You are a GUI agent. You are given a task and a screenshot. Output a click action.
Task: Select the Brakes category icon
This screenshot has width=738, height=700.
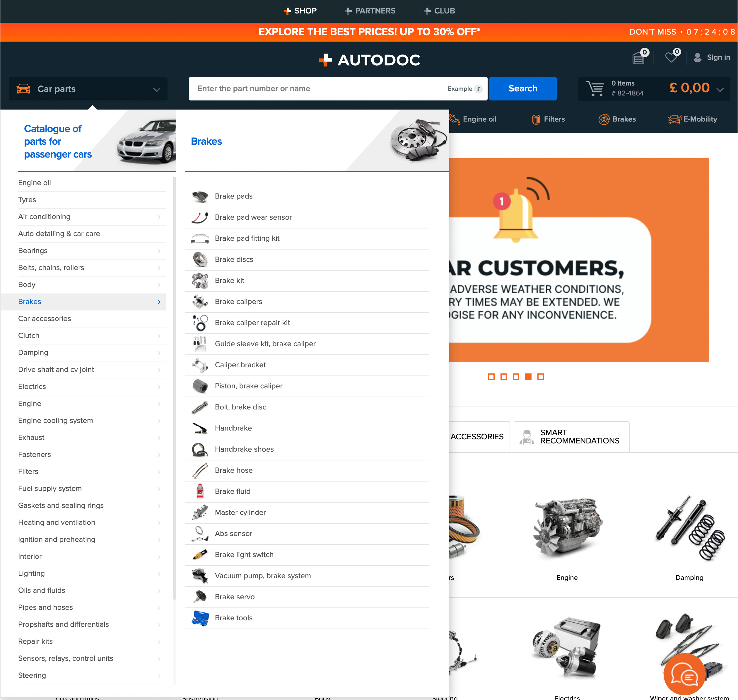tap(603, 119)
